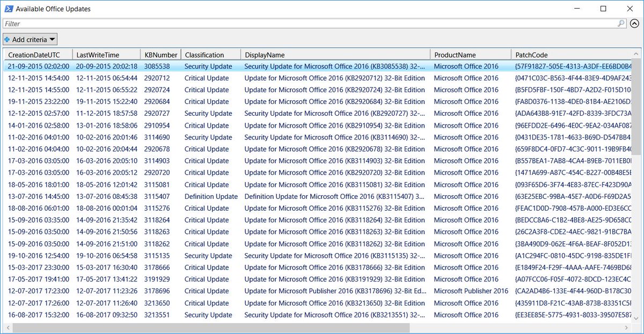Click creation date 17-05-2017 19:41:00
This screenshot has height=334, width=644.
click(x=38, y=279)
